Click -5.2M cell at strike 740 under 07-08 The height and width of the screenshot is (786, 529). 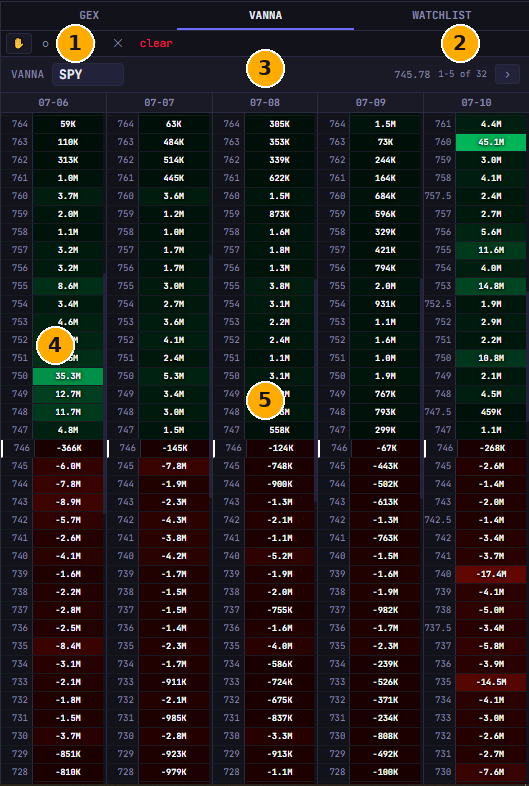pyautogui.click(x=279, y=556)
